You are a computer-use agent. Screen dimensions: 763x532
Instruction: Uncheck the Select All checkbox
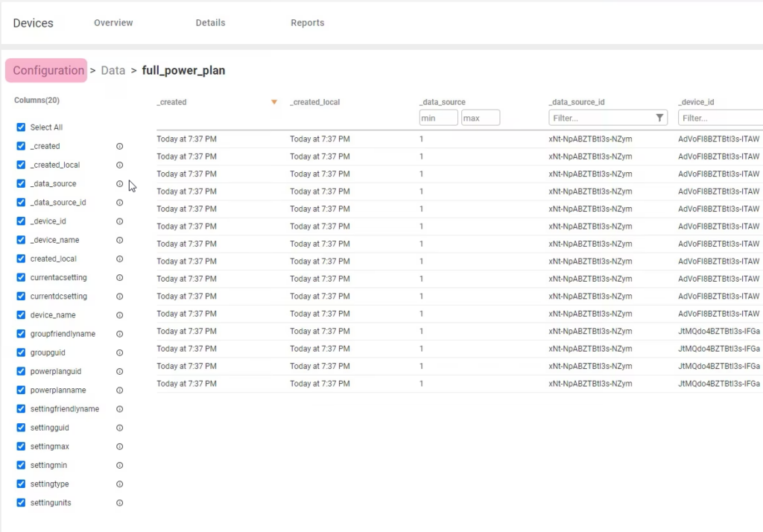(x=21, y=127)
